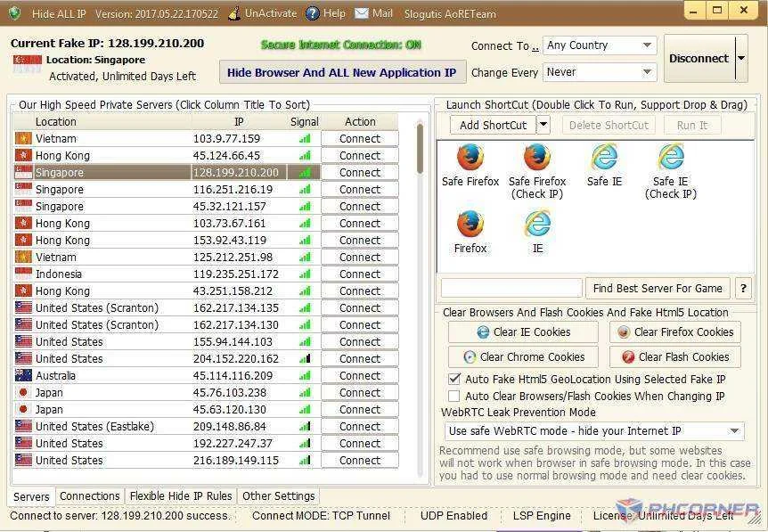The height and width of the screenshot is (532, 768).
Task: Click the Help question mark icon
Action: click(312, 13)
